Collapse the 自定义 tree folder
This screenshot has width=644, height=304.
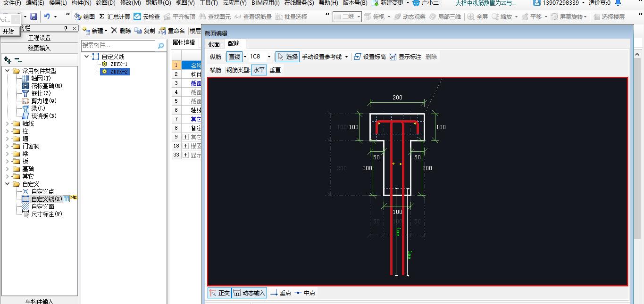[8, 184]
